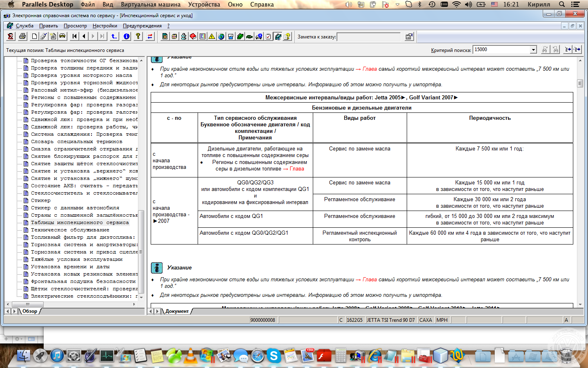Image resolution: width=588 pixels, height=368 pixels.
Task: Select tree item Стикер с данными автомобиля
Action: pyautogui.click(x=75, y=208)
